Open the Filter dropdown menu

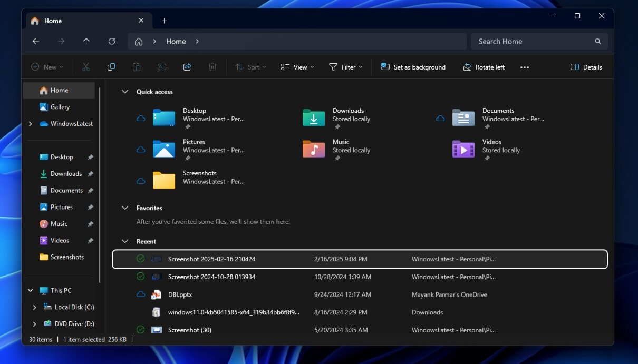(x=346, y=67)
